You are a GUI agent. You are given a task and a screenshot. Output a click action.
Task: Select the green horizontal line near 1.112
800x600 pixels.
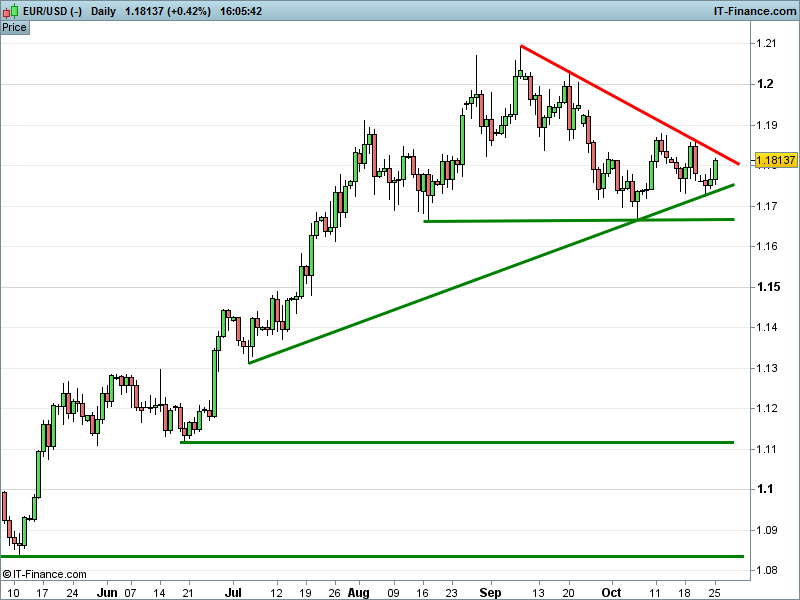pos(457,442)
